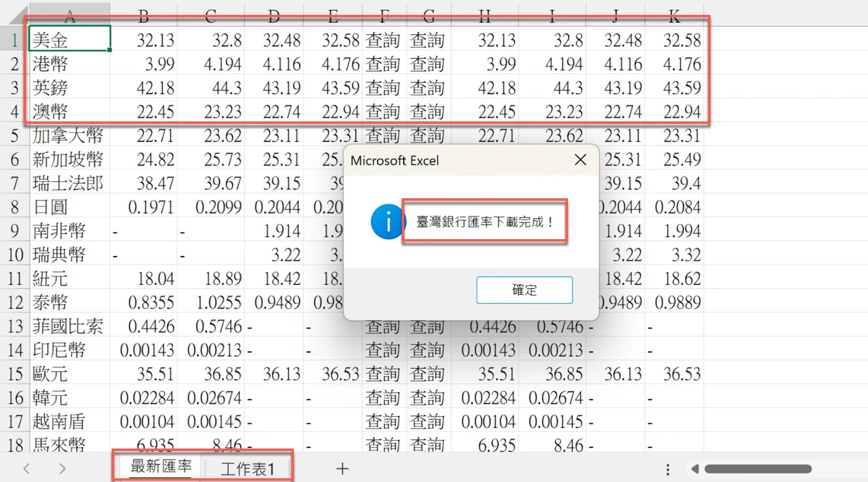Click the horizontal scrollbar thumb
This screenshot has width=868, height=482.
[758, 469]
